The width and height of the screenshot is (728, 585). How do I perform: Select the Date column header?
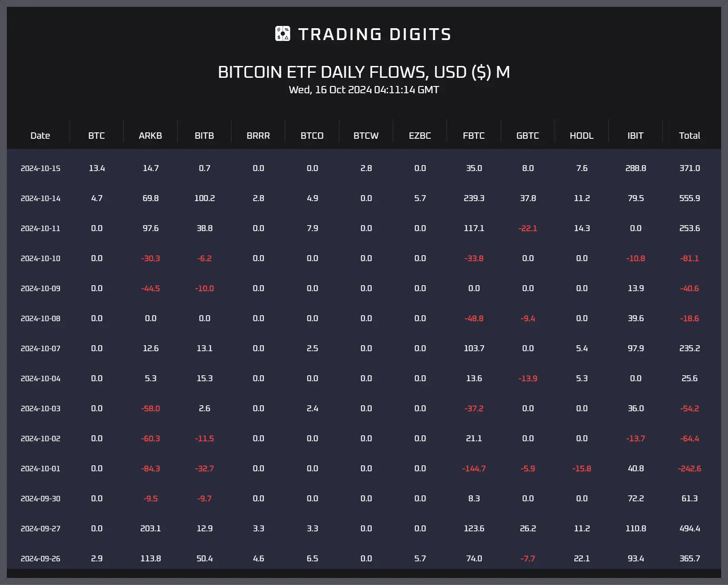[x=40, y=136]
